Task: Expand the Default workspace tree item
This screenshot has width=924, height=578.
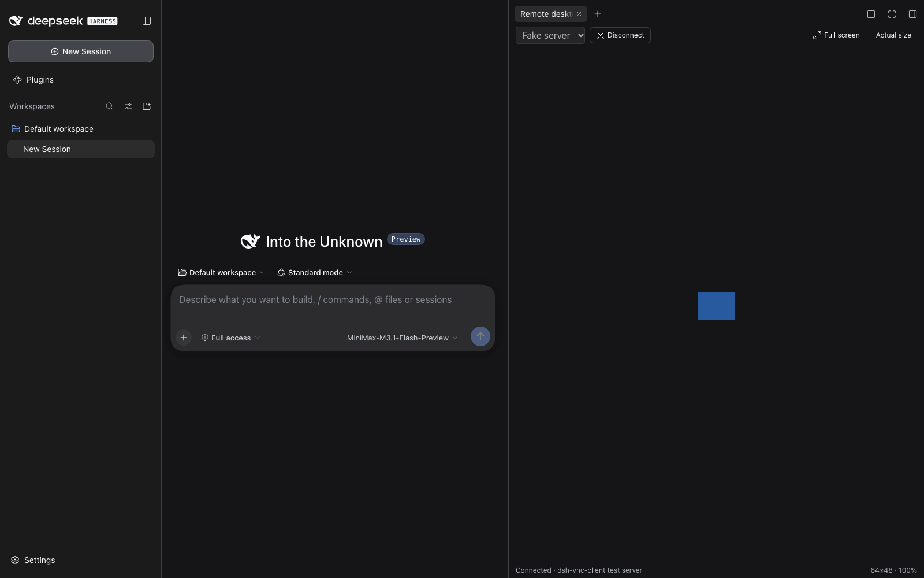Action: (x=81, y=129)
